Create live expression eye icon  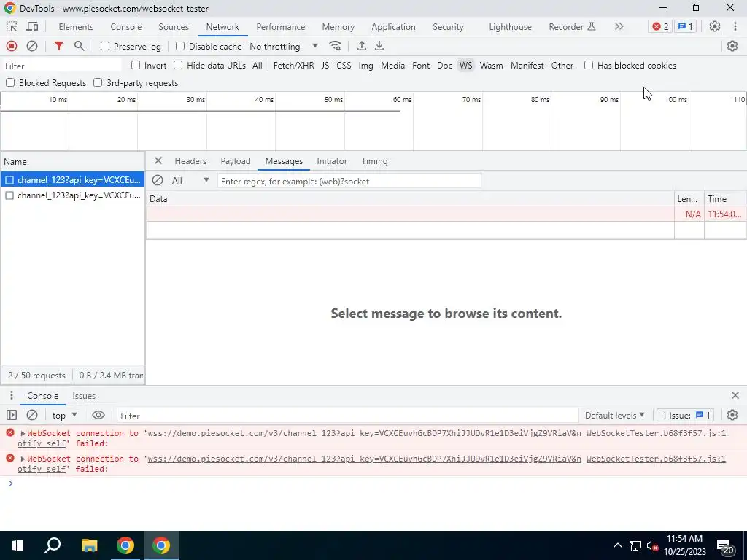click(98, 415)
